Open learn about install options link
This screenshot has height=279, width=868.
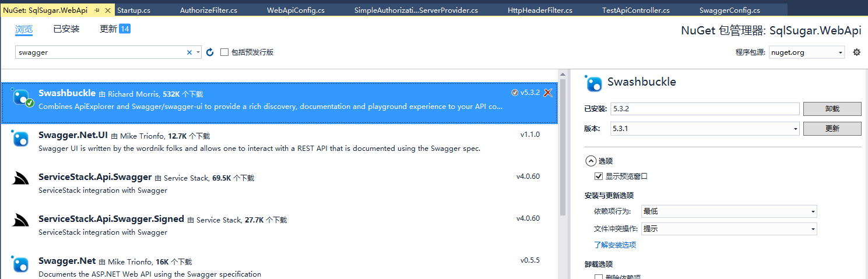(x=615, y=245)
